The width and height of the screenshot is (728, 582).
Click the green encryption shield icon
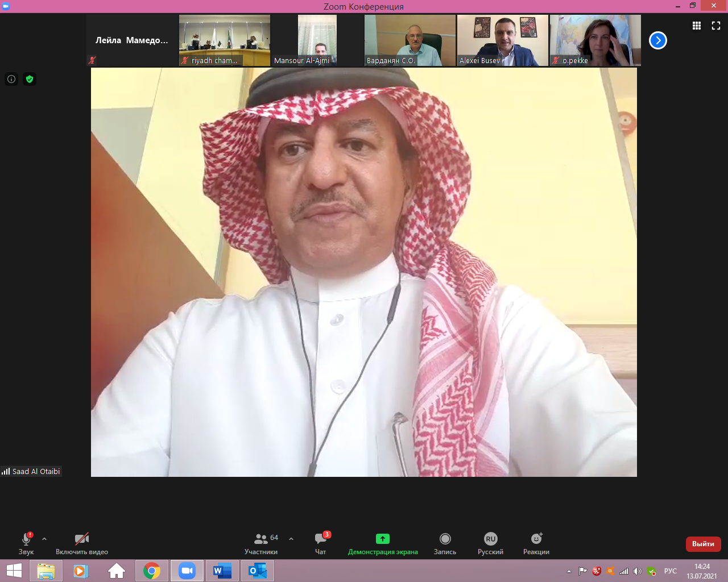click(30, 79)
